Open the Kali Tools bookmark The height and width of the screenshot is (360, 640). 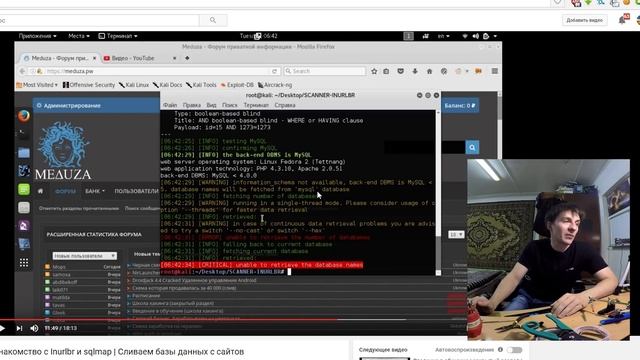click(201, 85)
